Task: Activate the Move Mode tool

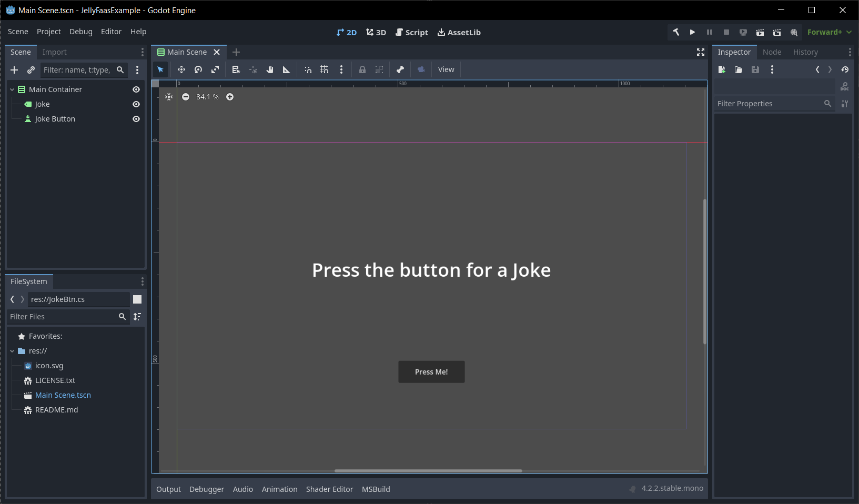Action: pyautogui.click(x=181, y=69)
